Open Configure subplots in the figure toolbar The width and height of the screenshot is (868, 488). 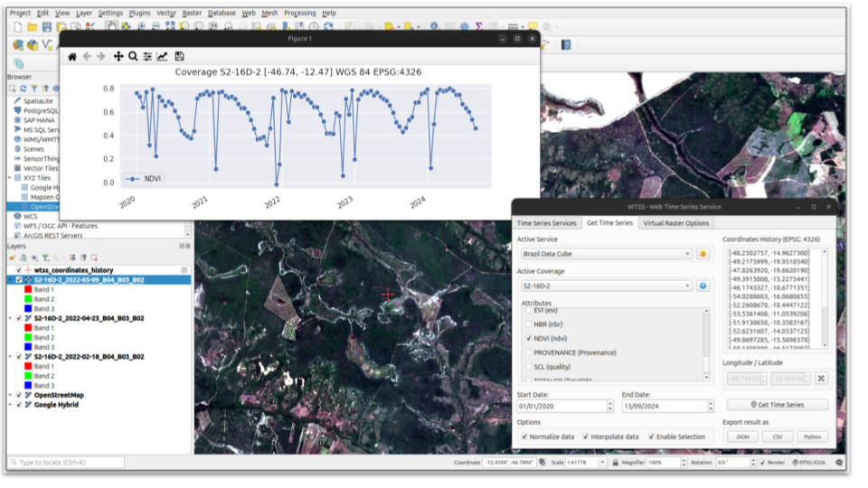pyautogui.click(x=147, y=56)
